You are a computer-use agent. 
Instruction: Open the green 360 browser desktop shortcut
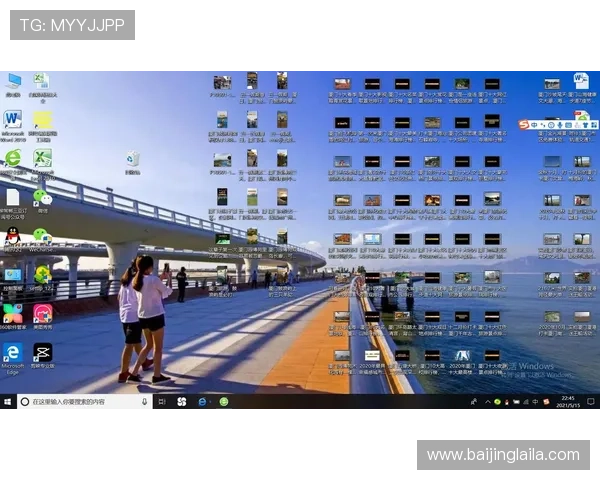click(13, 158)
